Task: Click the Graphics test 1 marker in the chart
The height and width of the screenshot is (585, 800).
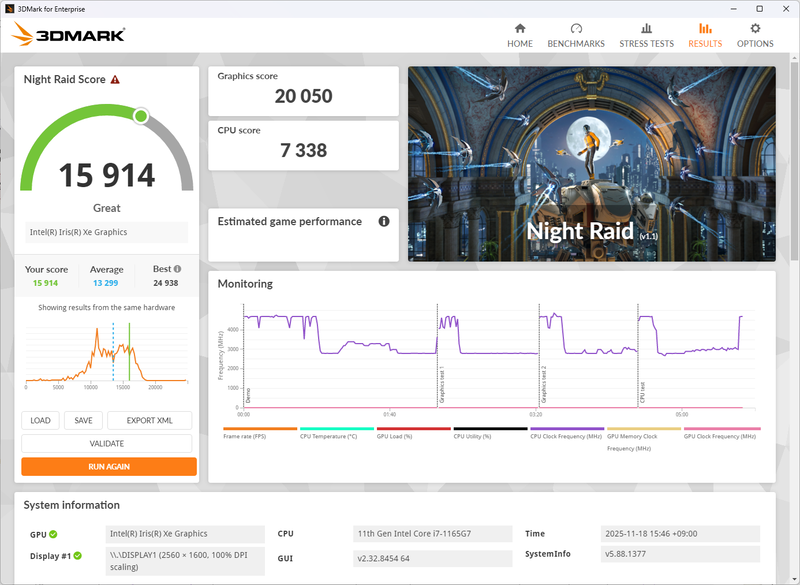Action: tap(442, 384)
